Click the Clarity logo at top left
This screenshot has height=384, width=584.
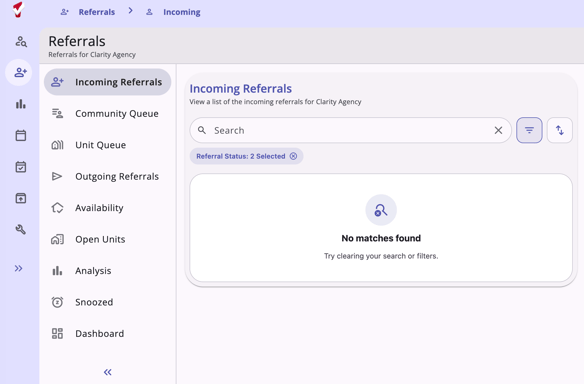tap(18, 10)
